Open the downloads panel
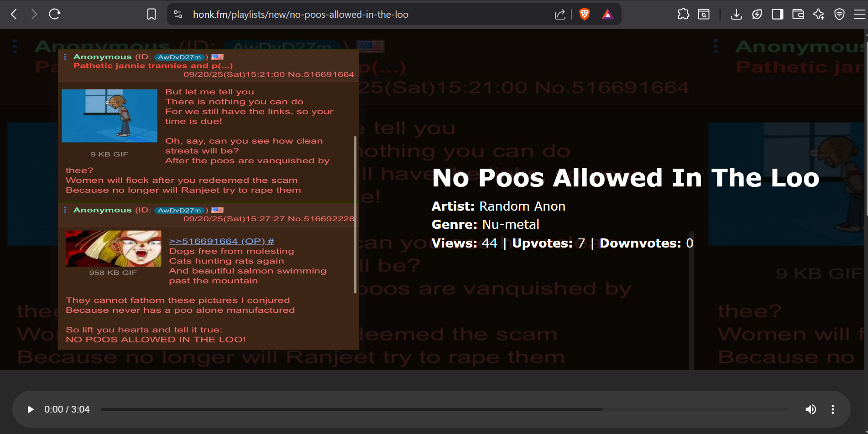This screenshot has width=868, height=434. point(736,14)
